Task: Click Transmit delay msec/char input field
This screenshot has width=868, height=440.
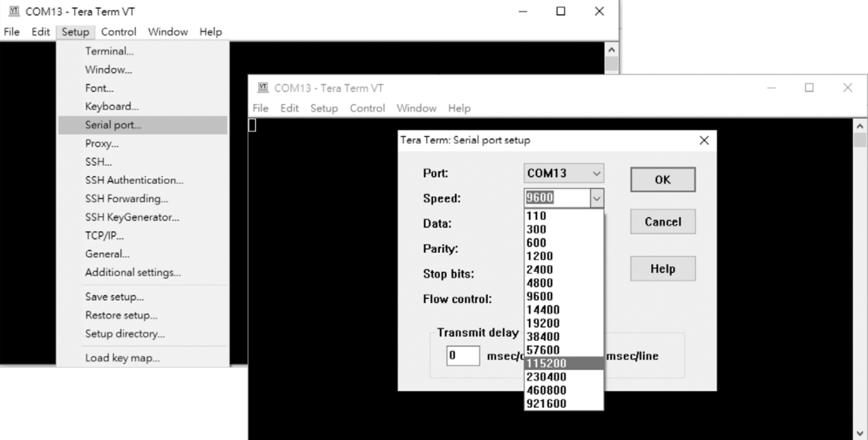Action: [x=463, y=356]
